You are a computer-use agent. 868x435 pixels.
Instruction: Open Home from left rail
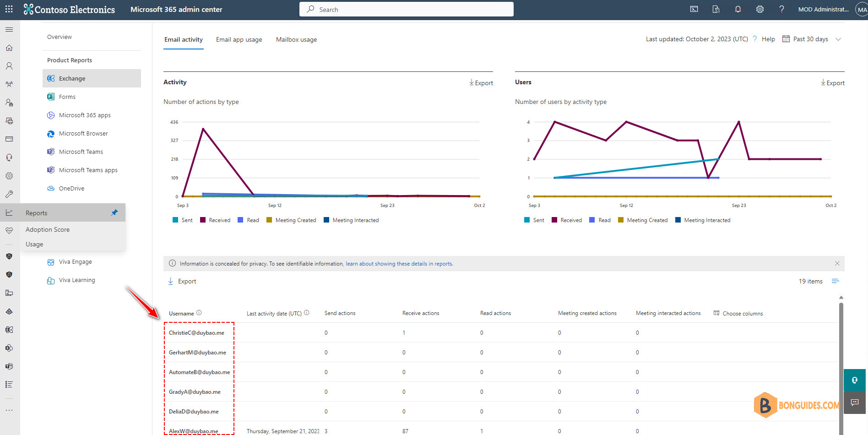coord(9,48)
